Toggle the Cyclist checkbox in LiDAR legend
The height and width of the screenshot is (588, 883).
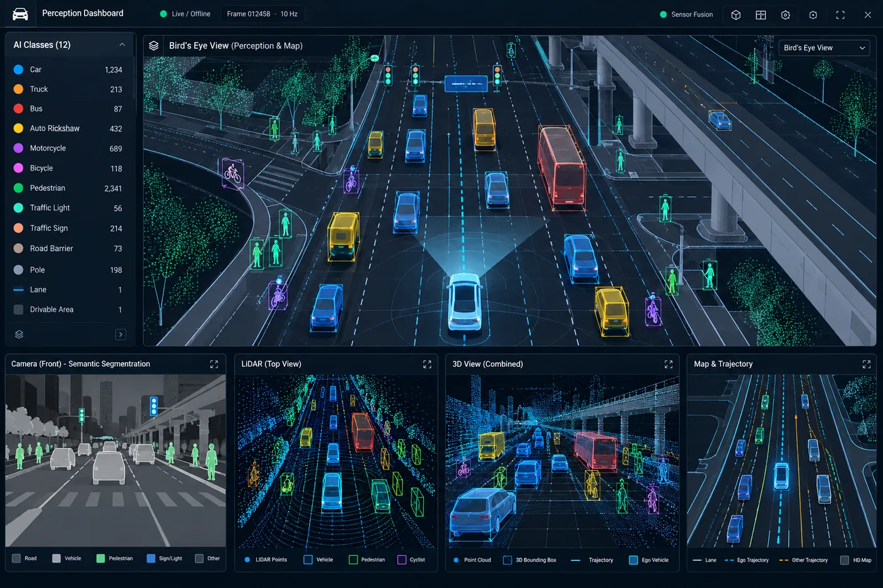(402, 560)
